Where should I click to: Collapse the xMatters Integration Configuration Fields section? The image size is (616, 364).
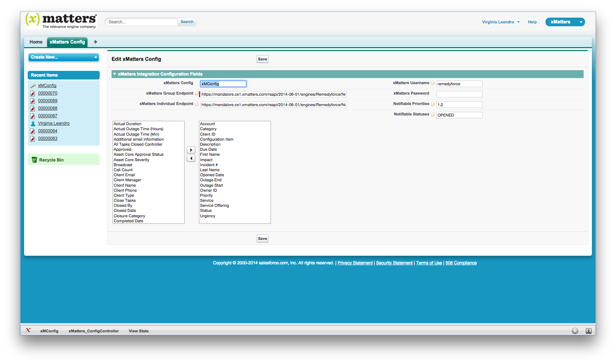coord(115,74)
